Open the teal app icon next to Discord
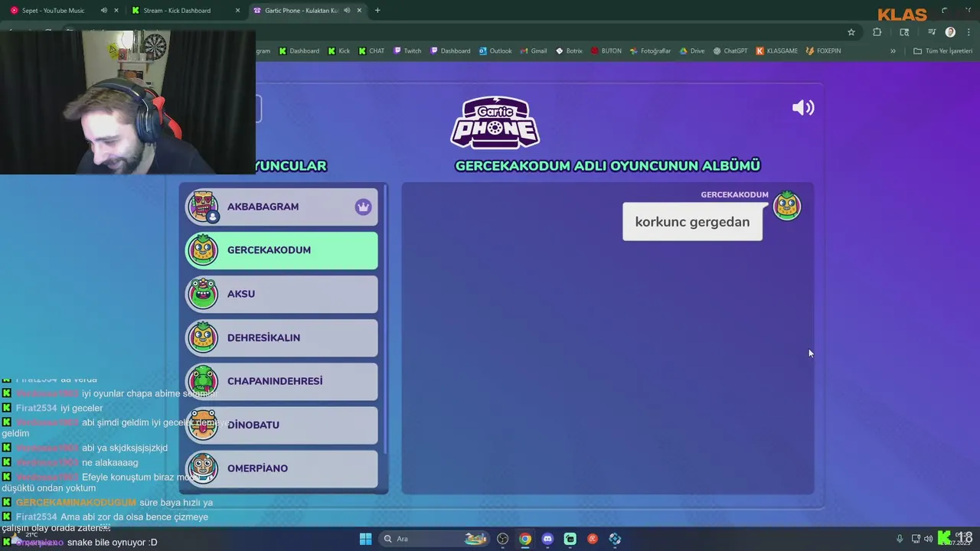This screenshot has width=980, height=551. tap(570, 539)
